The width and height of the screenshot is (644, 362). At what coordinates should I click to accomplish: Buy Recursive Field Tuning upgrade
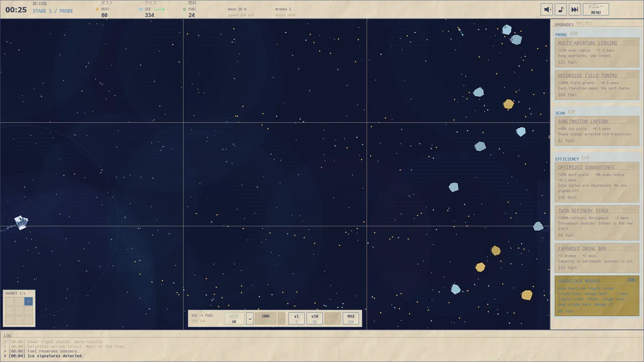pyautogui.click(x=597, y=84)
